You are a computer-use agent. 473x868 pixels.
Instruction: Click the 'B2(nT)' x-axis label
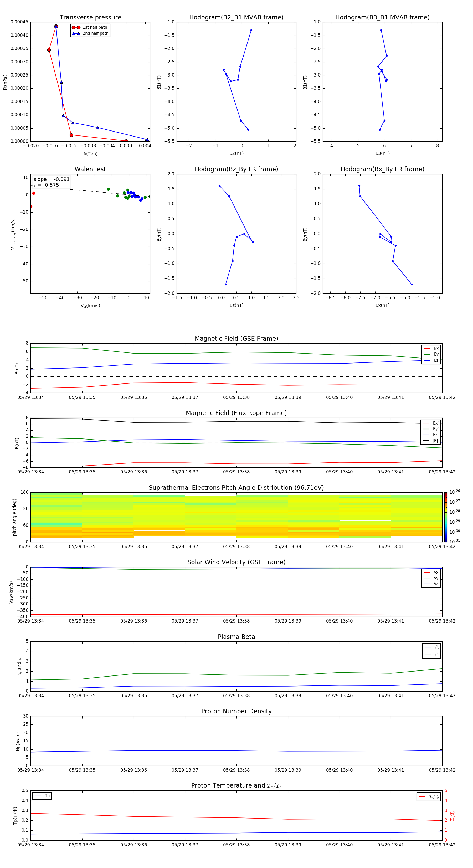click(x=236, y=153)
